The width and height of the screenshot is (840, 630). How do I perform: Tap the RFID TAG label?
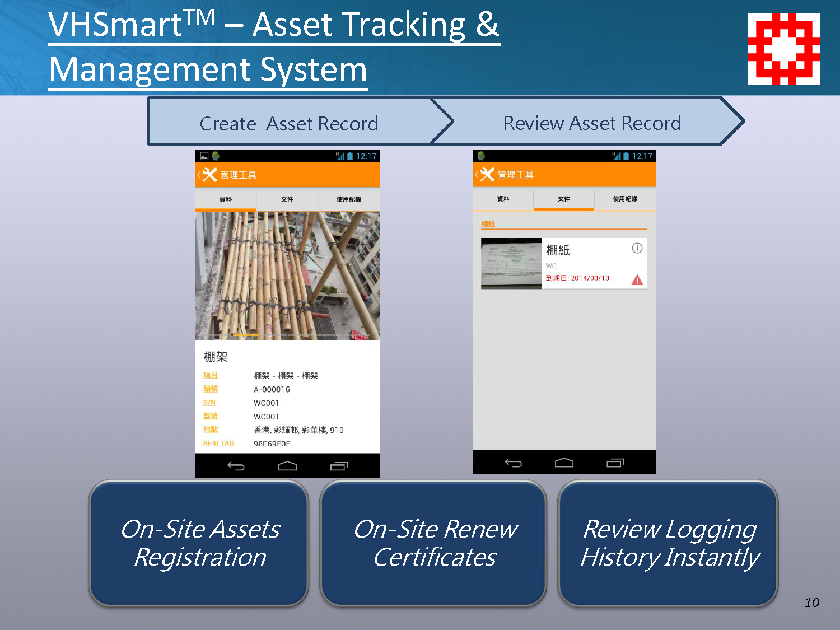point(218,443)
